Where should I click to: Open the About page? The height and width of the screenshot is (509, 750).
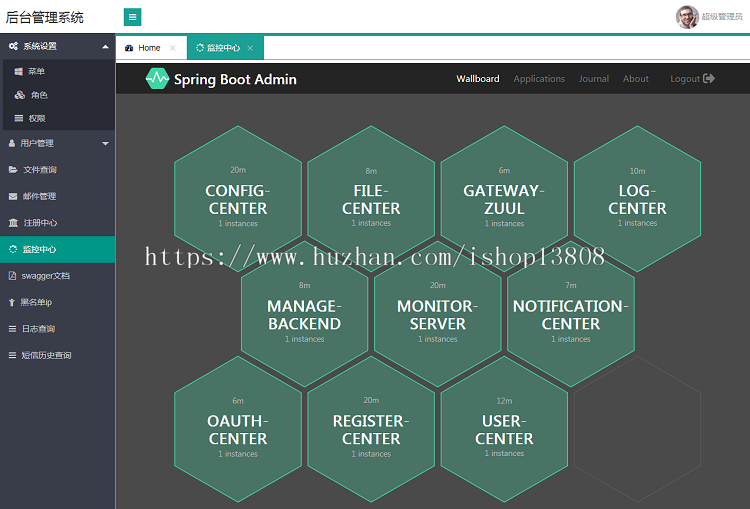636,78
